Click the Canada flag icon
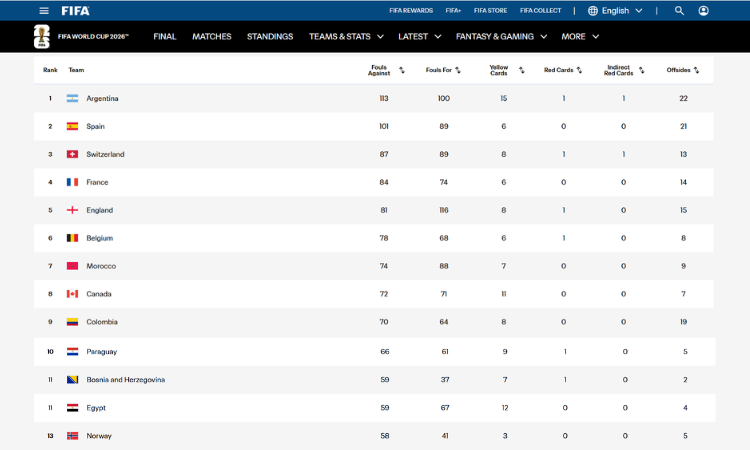The height and width of the screenshot is (450, 750). pyautogui.click(x=72, y=294)
